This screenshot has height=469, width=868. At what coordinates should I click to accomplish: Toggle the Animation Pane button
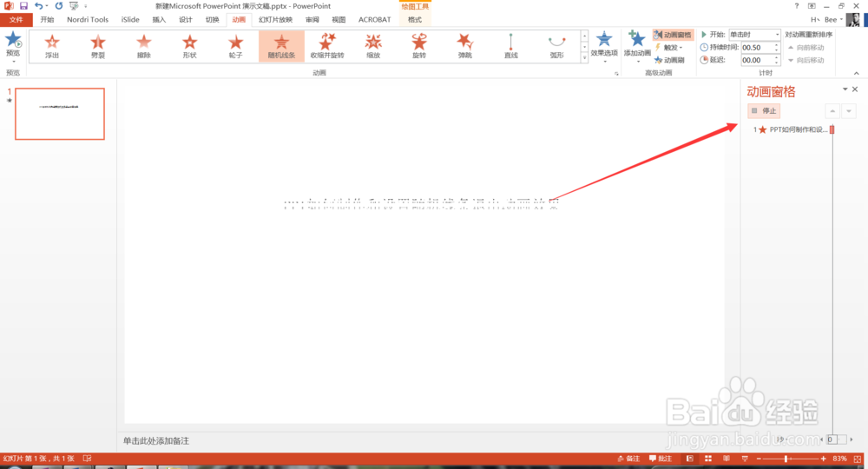[674, 35]
